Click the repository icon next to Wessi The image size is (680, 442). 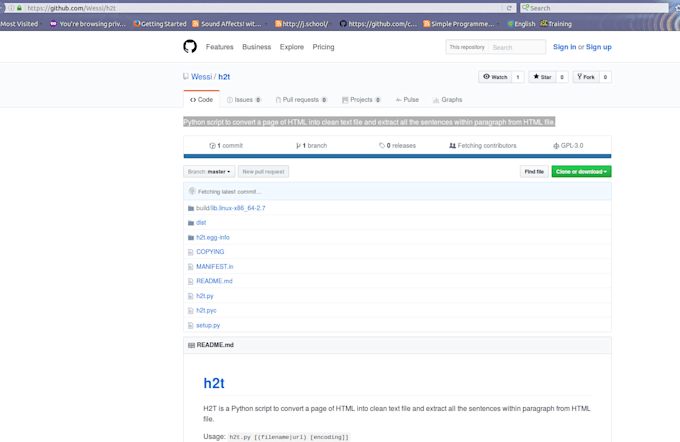(186, 76)
